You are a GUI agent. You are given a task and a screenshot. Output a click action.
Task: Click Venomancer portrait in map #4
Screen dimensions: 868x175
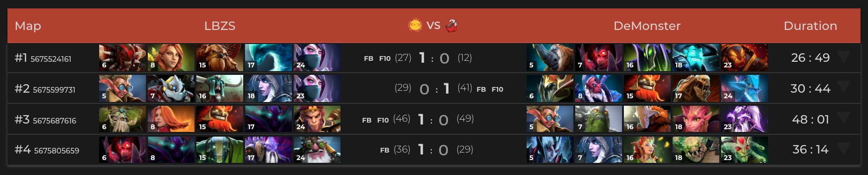(x=745, y=150)
